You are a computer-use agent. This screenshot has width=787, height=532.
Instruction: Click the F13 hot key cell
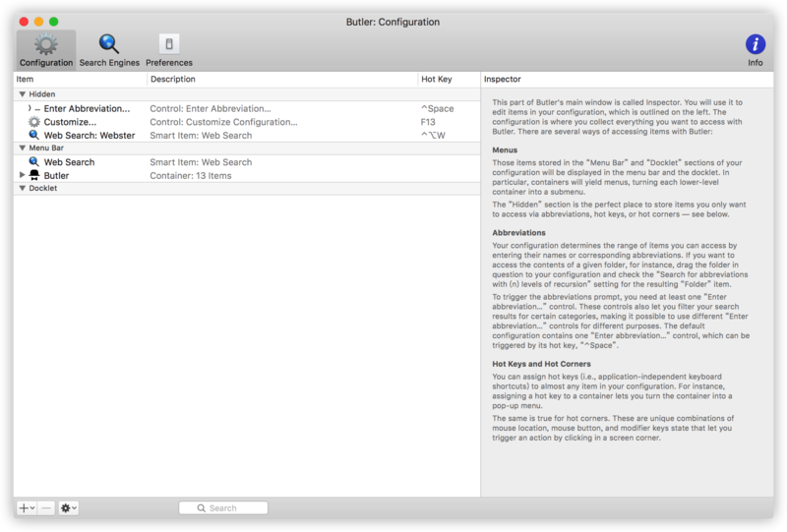click(x=428, y=122)
